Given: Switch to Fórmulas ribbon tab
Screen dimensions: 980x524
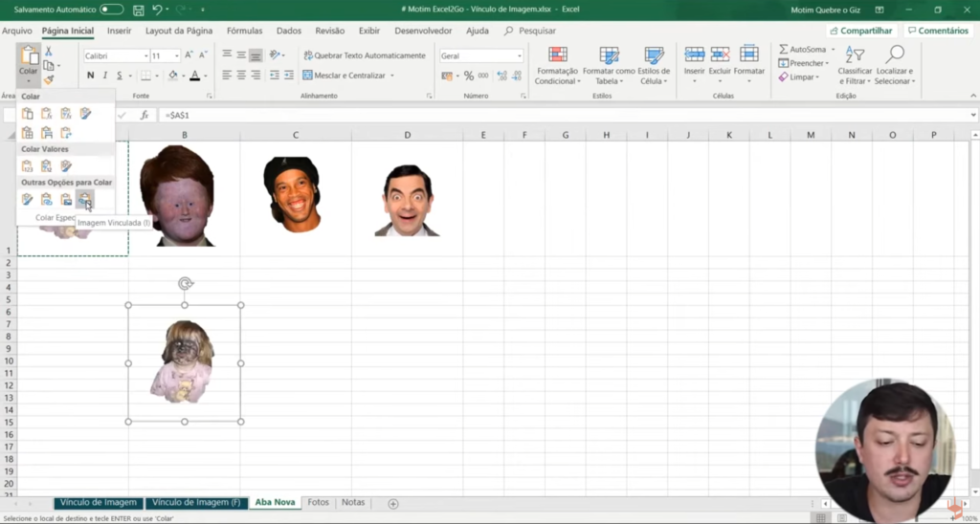Looking at the screenshot, I should pos(244,31).
